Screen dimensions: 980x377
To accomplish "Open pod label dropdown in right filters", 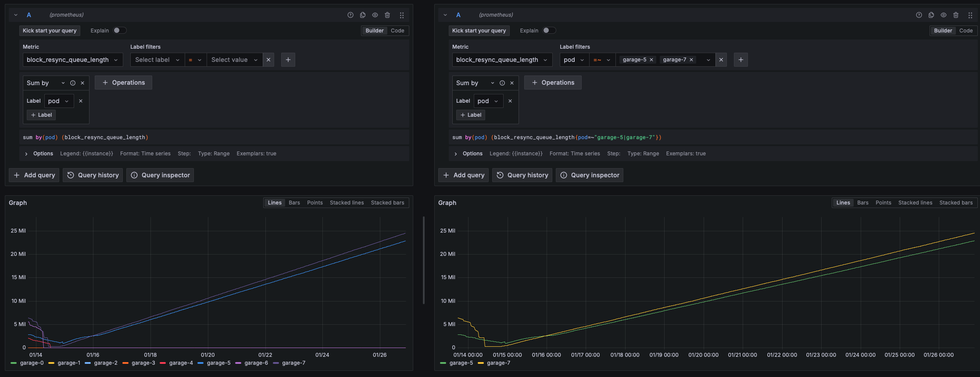I will (574, 60).
